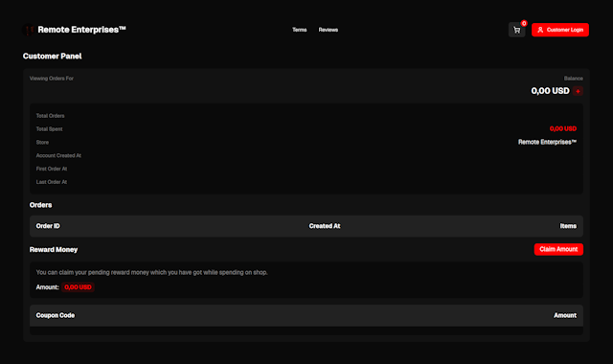This screenshot has height=364, width=613.
Task: Click the Reward Money heading
Action: click(x=54, y=250)
